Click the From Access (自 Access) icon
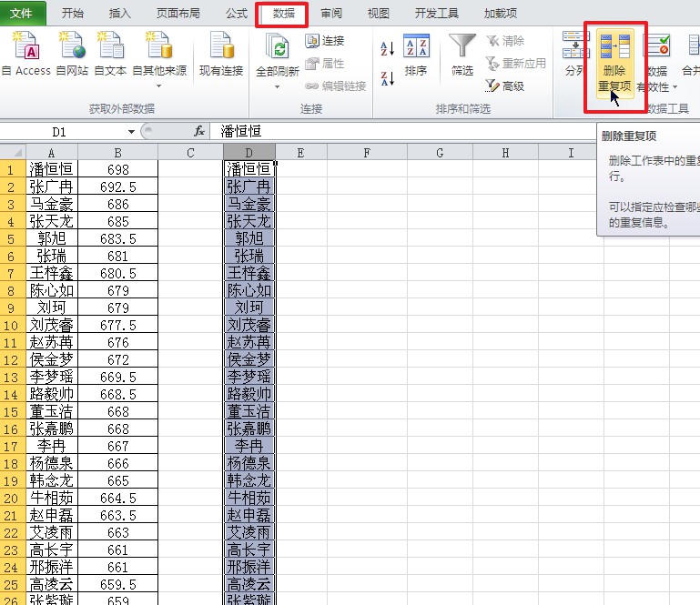The width and height of the screenshot is (700, 605). tap(26, 53)
